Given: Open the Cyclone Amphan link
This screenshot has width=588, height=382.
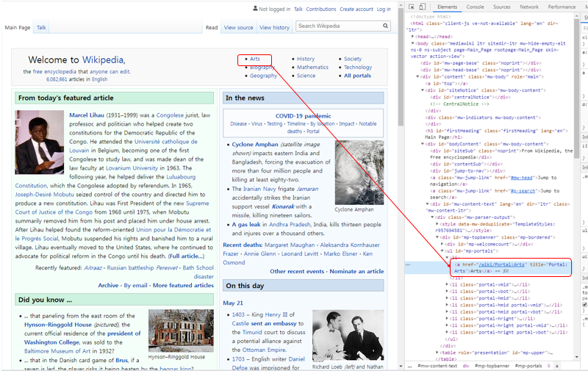Looking at the screenshot, I should tap(254, 144).
